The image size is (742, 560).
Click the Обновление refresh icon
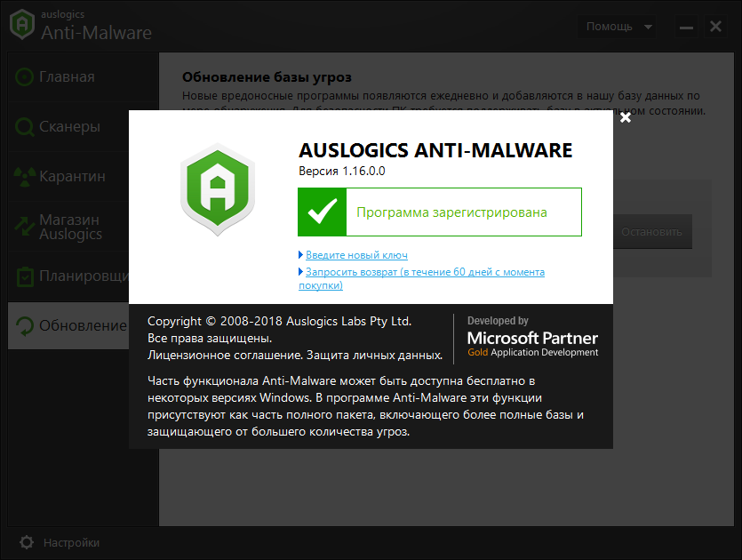(25, 326)
